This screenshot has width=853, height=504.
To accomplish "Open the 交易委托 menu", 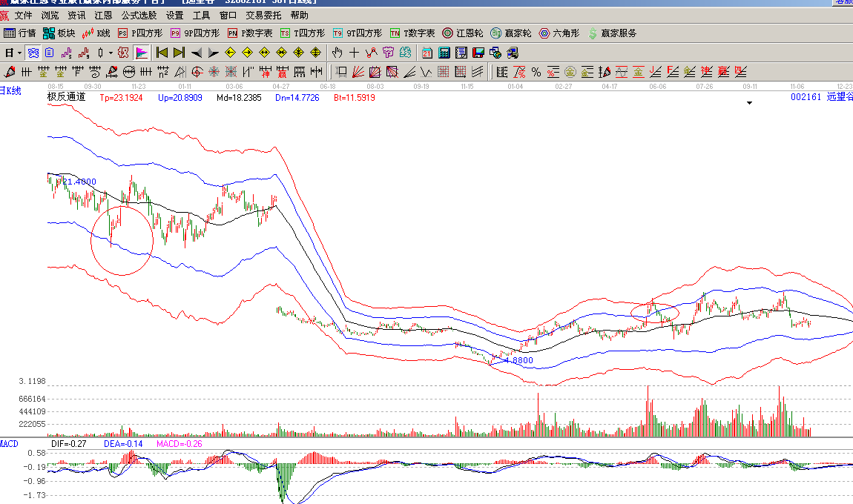I will point(263,15).
